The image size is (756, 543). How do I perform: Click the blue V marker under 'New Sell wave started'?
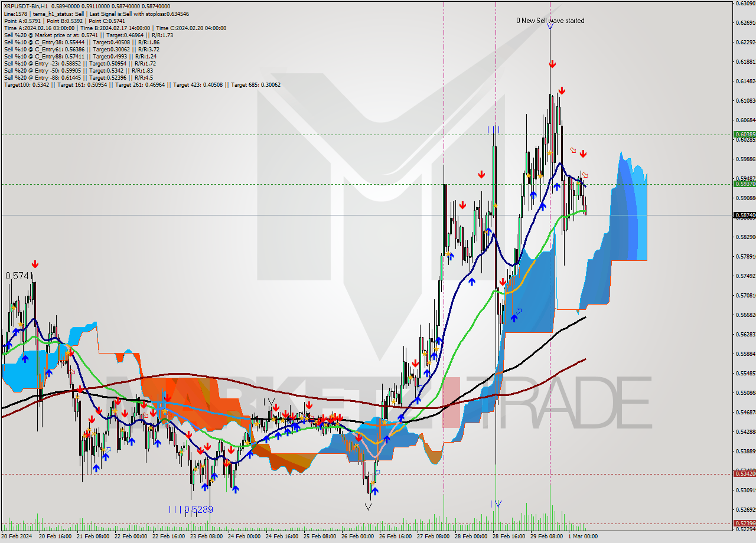pos(550,26)
